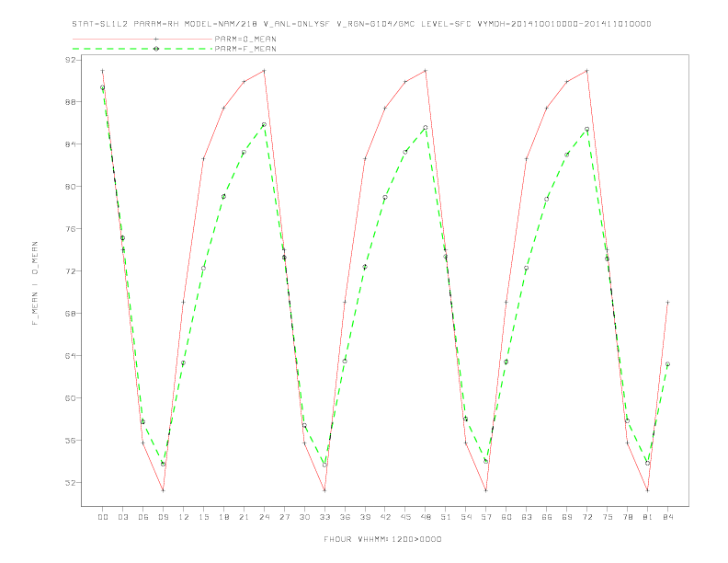The width and height of the screenshot is (728, 563).
Task: Click x-axis forecast hour label 42
Action: tap(385, 517)
